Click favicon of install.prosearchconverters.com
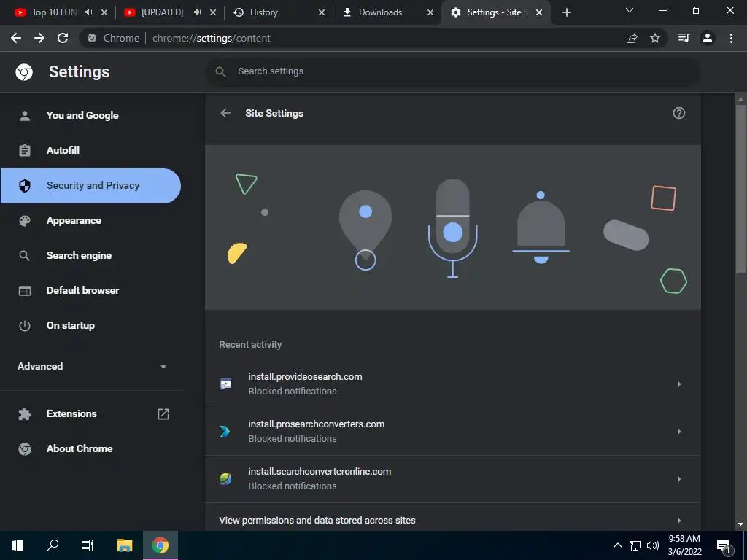The height and width of the screenshot is (560, 747). 225,432
